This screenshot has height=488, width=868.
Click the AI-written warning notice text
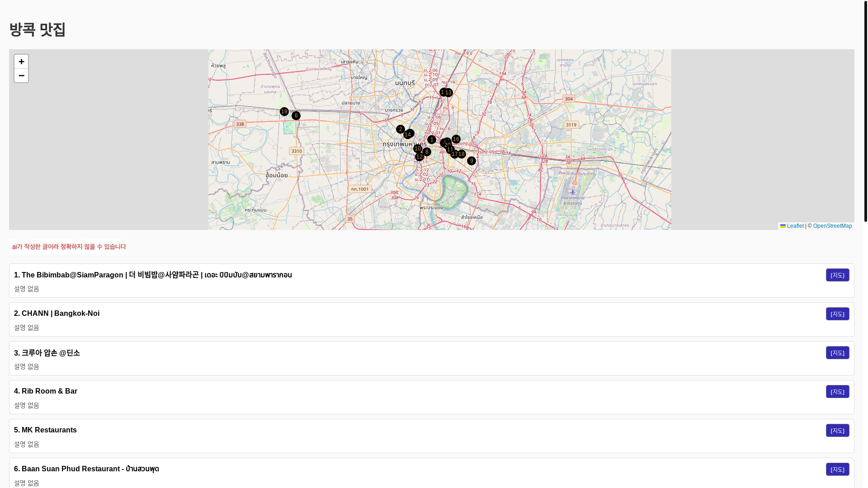pos(69,247)
